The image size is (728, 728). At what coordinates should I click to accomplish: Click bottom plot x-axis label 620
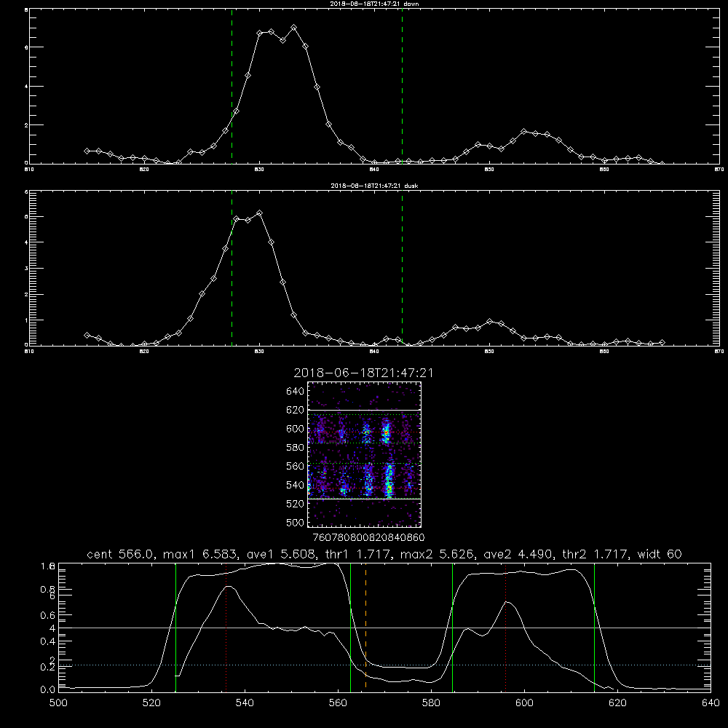(x=617, y=703)
